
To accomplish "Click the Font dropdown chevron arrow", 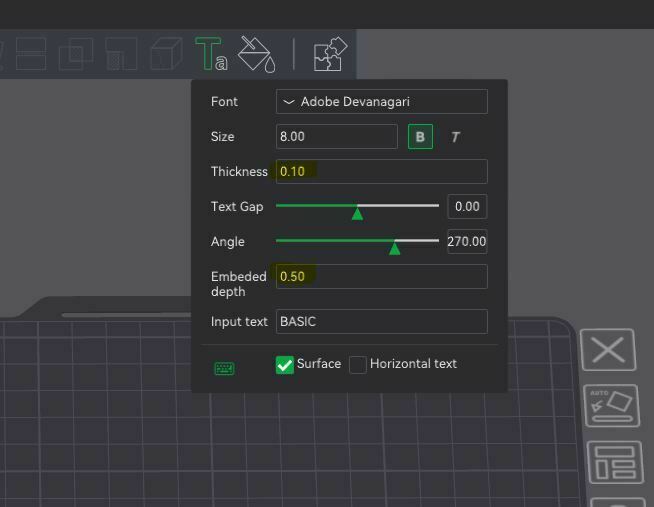I will tap(289, 102).
